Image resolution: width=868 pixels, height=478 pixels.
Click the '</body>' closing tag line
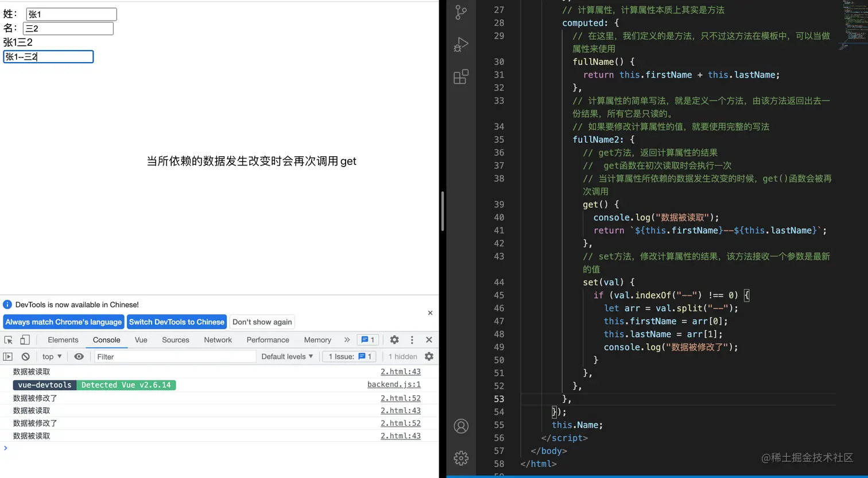pyautogui.click(x=549, y=451)
